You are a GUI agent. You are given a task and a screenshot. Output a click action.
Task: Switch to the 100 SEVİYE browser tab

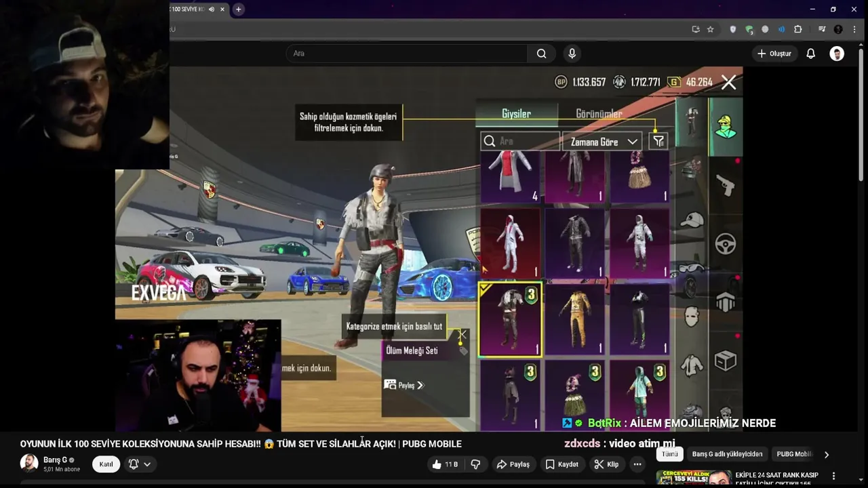pyautogui.click(x=197, y=9)
